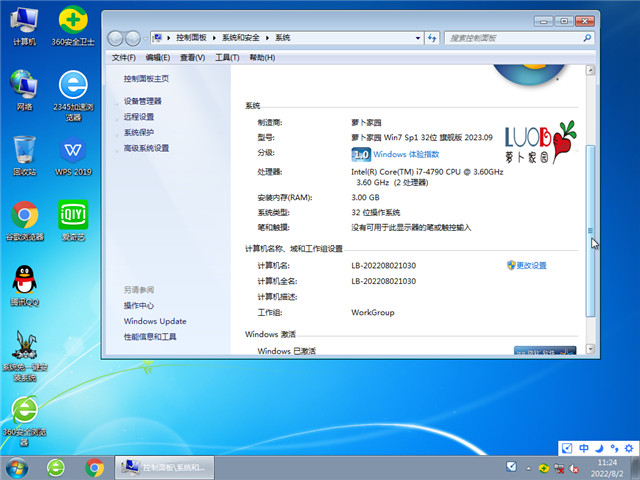Go back with the navigation arrow
The height and width of the screenshot is (480, 640).
click(116, 38)
